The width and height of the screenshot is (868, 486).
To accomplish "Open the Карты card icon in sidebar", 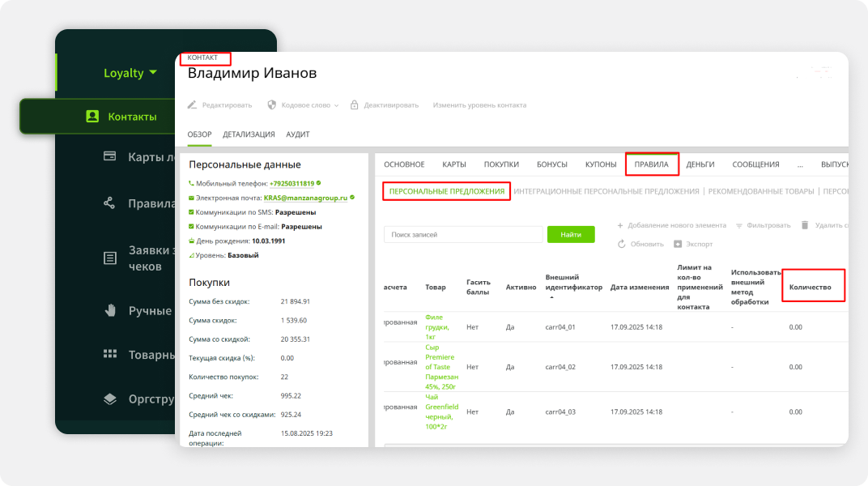I will [110, 156].
